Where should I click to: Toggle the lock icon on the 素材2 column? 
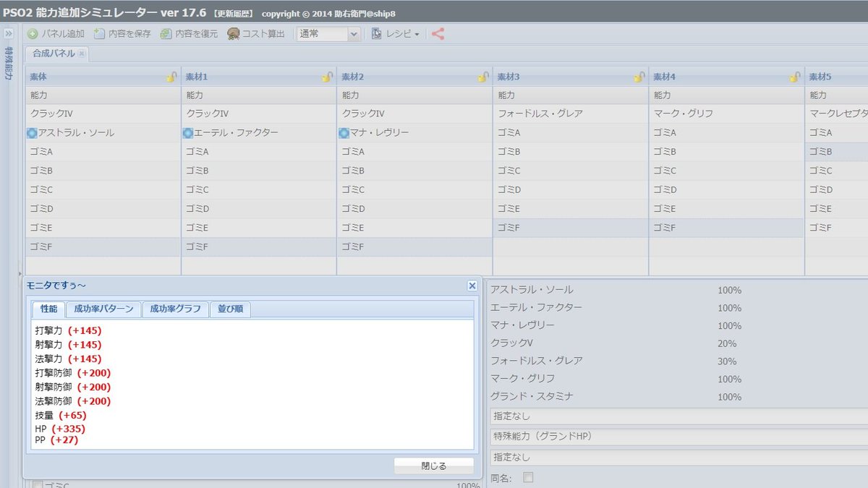click(x=483, y=77)
